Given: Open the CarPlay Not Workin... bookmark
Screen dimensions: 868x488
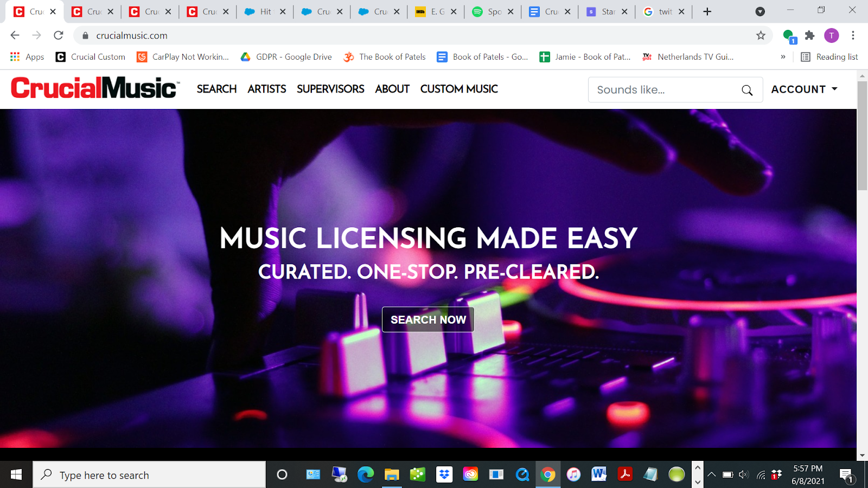Looking at the screenshot, I should point(183,57).
